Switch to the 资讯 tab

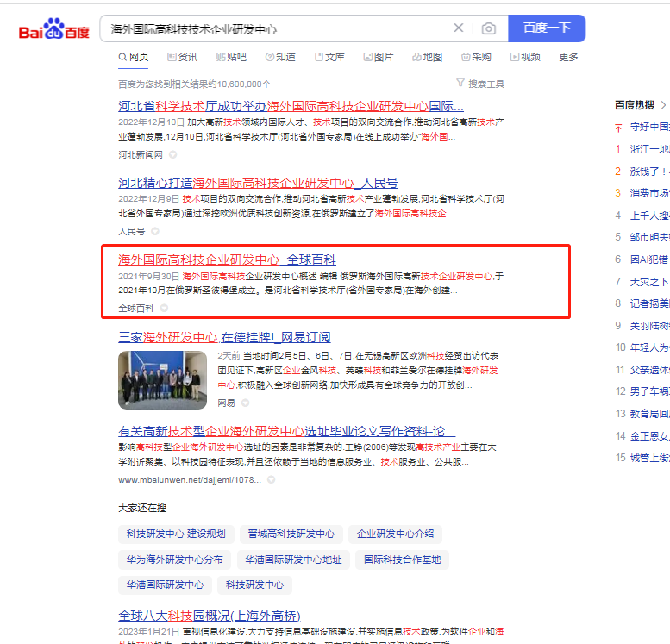pyautogui.click(x=183, y=57)
